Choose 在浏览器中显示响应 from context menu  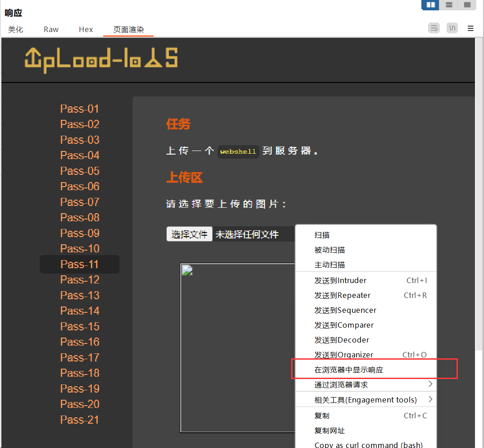point(348,370)
